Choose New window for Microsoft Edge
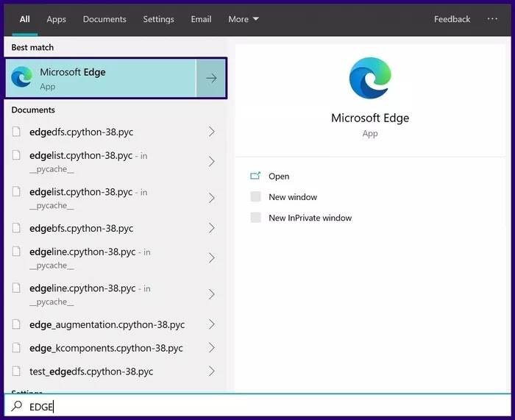This screenshot has width=515, height=420. [x=293, y=197]
